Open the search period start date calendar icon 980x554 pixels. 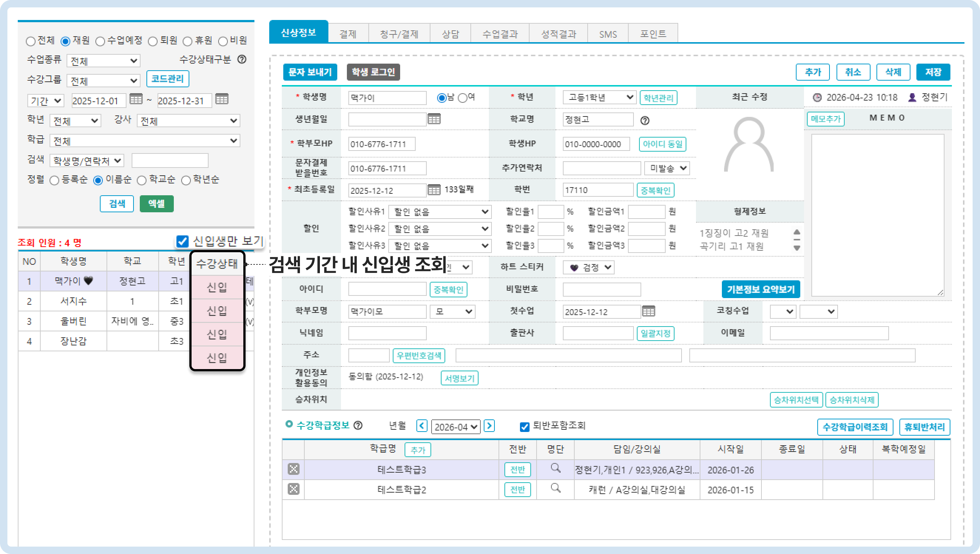coord(136,99)
